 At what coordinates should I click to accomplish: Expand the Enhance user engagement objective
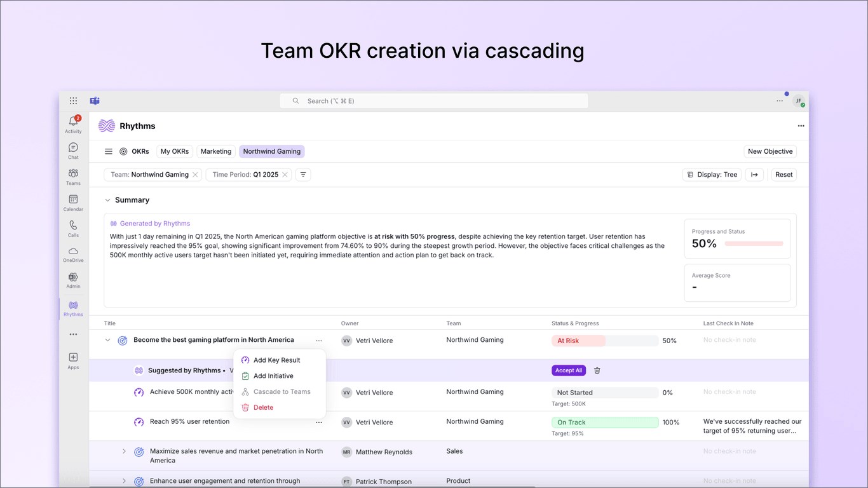click(x=124, y=481)
